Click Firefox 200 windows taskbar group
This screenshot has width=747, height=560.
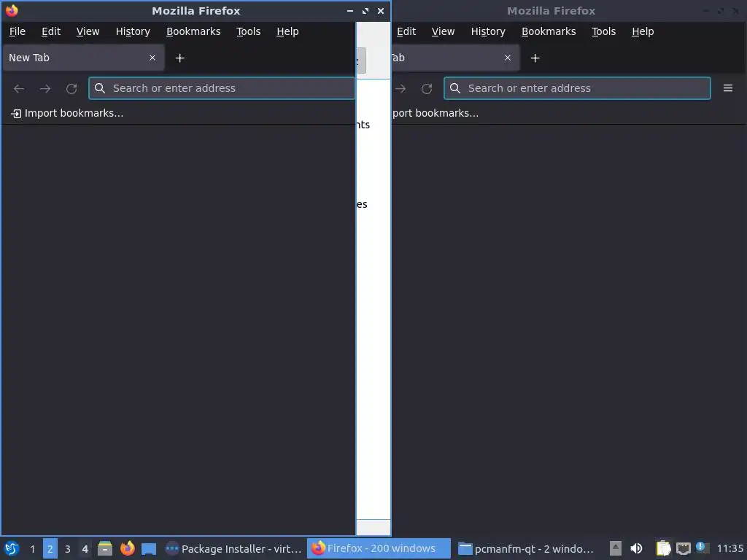(x=379, y=548)
